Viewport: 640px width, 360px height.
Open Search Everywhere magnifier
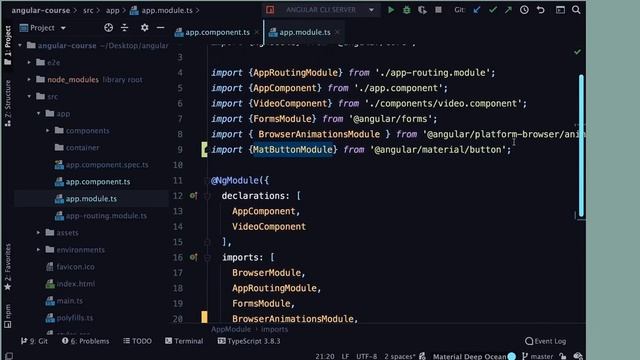[576, 10]
